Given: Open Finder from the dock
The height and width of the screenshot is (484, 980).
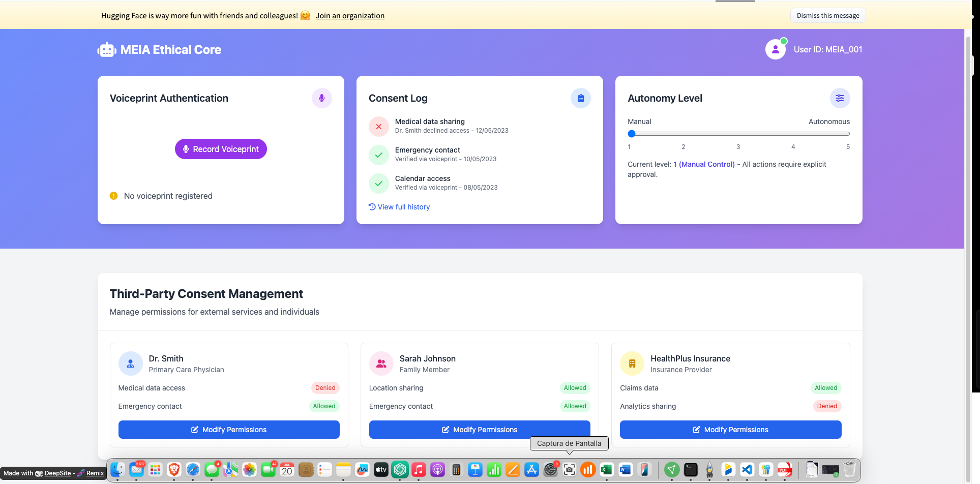Looking at the screenshot, I should tap(117, 469).
